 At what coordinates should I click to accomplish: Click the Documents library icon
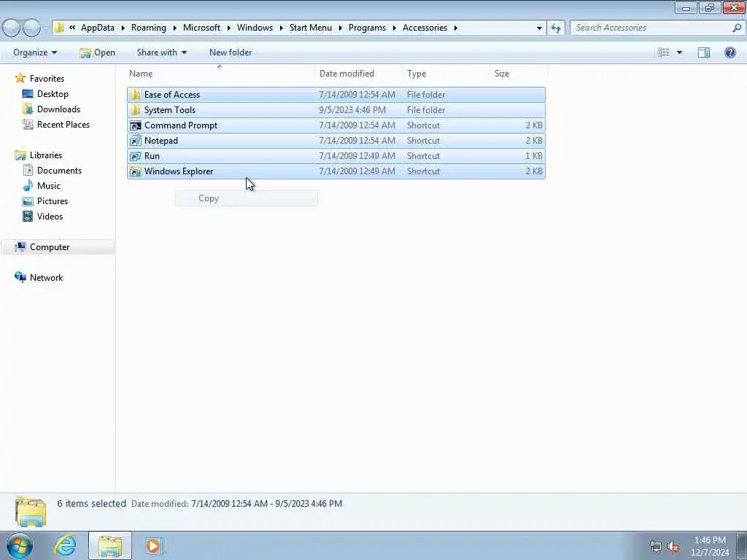tap(28, 171)
